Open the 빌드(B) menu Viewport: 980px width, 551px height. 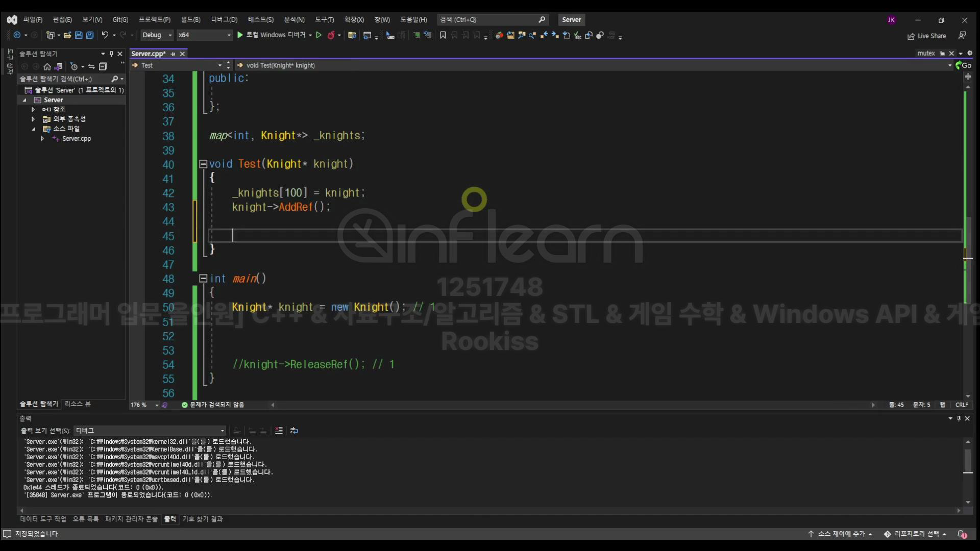pos(190,19)
